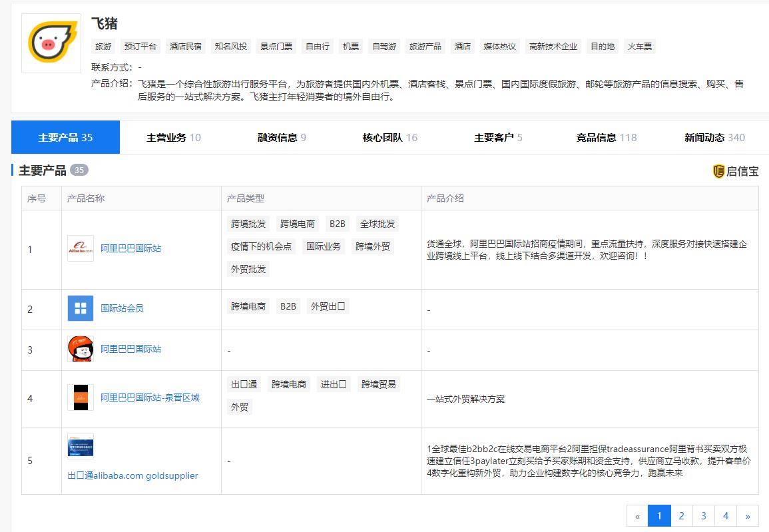The width and height of the screenshot is (769, 532).
Task: Click the 旅游 tag
Action: click(103, 47)
